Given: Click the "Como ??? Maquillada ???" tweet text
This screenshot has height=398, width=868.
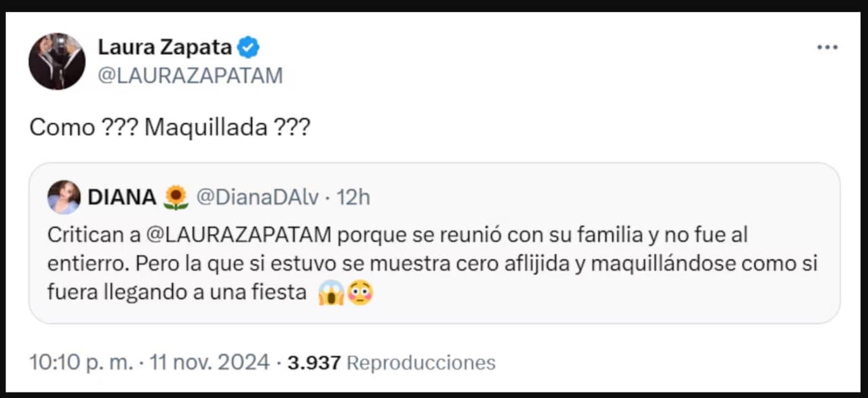Looking at the screenshot, I should [x=170, y=127].
